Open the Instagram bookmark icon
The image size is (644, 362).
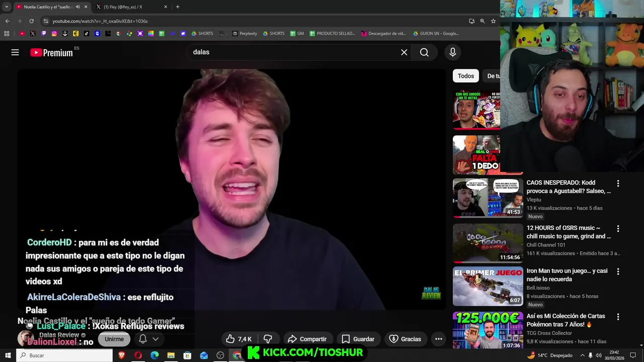coord(54,34)
